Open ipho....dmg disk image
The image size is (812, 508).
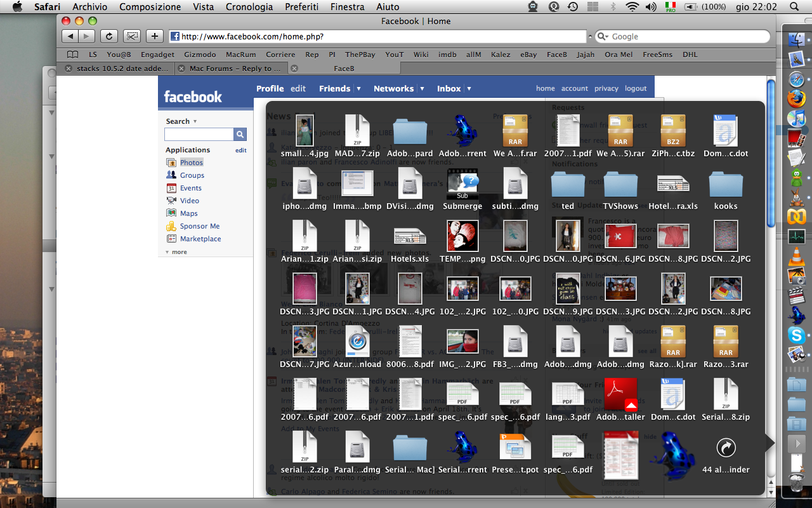304,185
